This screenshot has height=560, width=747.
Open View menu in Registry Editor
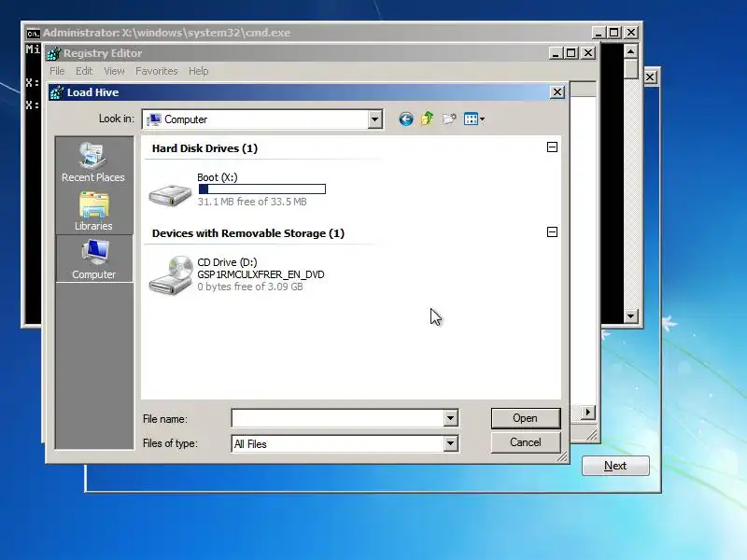click(114, 71)
